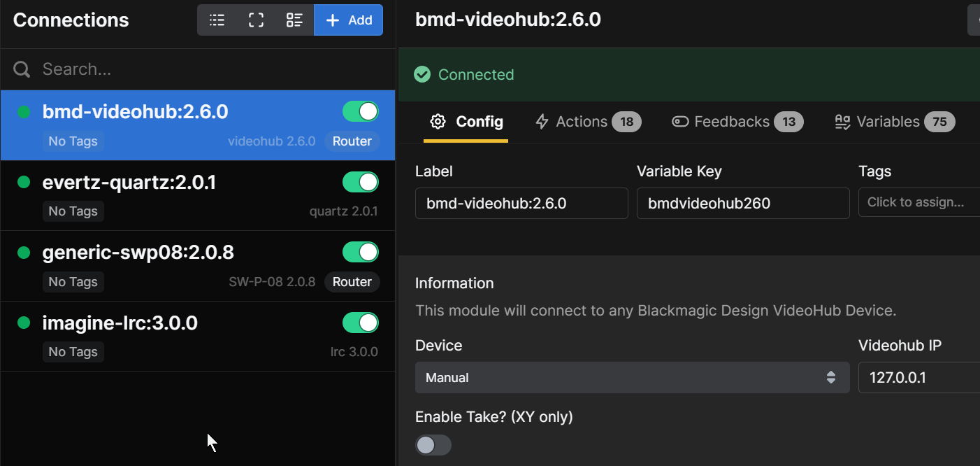Click the Actions lightning bolt icon
This screenshot has height=466, width=980.
click(542, 122)
